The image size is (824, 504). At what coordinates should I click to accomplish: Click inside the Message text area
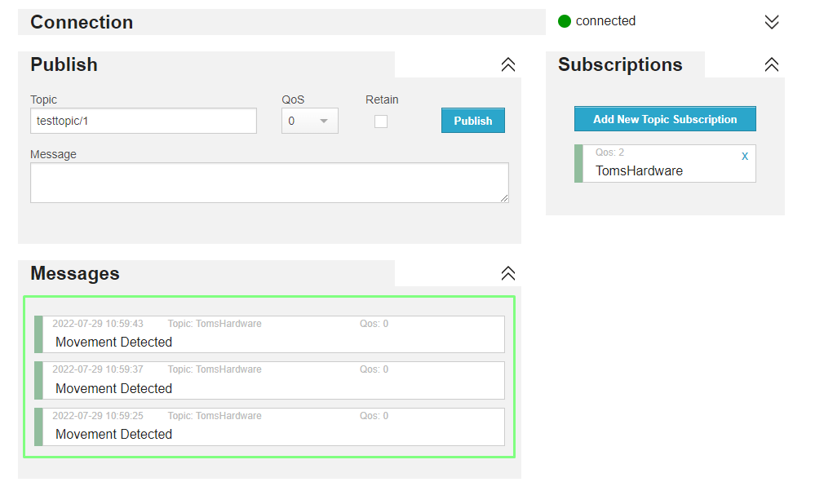point(269,182)
